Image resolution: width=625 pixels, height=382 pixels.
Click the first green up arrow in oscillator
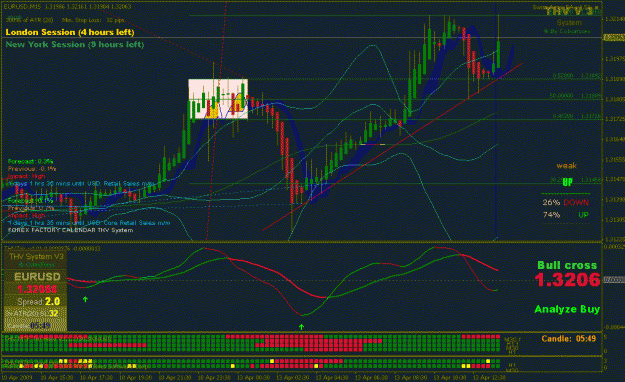point(85,299)
